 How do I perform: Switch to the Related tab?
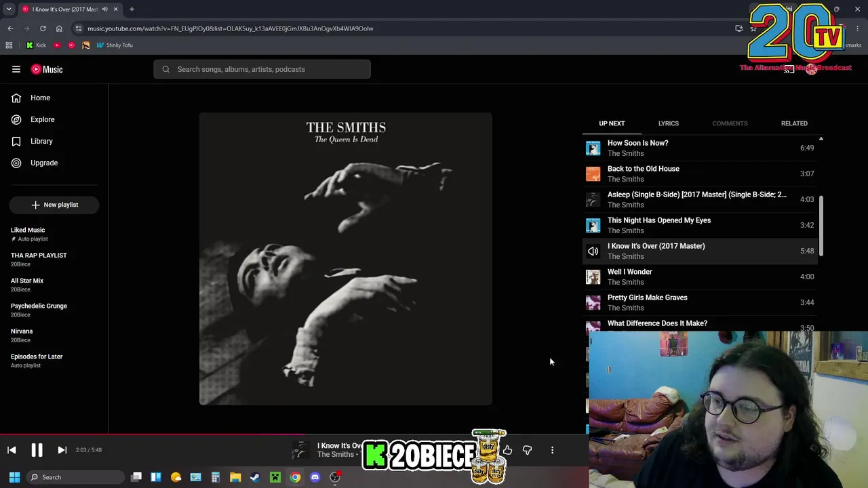pyautogui.click(x=794, y=123)
